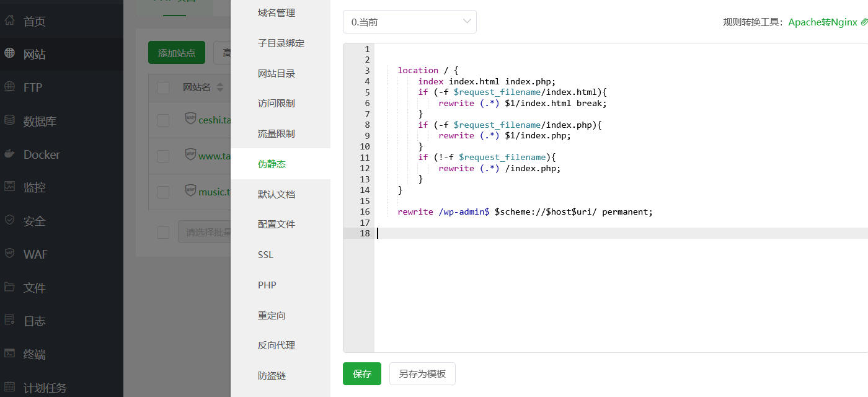Click the green 保存 button
This screenshot has width=868, height=397.
coord(362,373)
